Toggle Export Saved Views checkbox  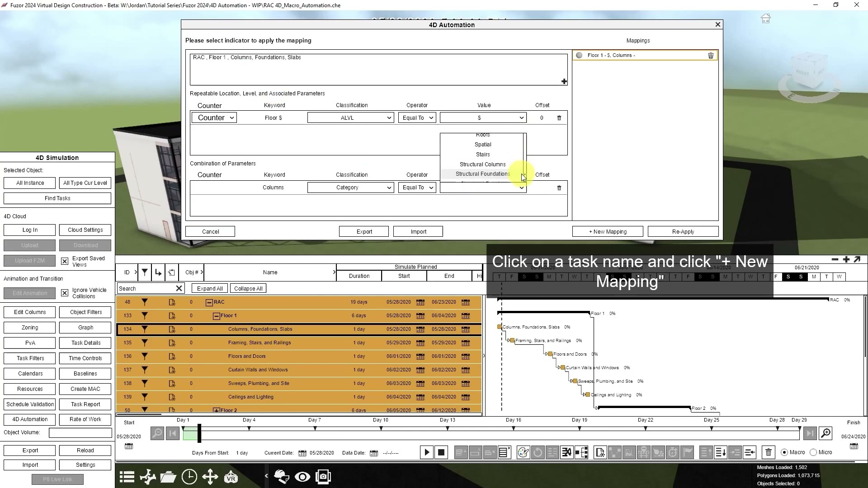[x=65, y=261]
